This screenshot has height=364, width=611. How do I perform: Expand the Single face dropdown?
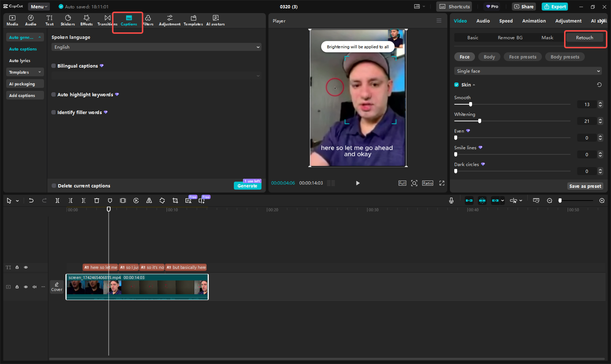(528, 71)
